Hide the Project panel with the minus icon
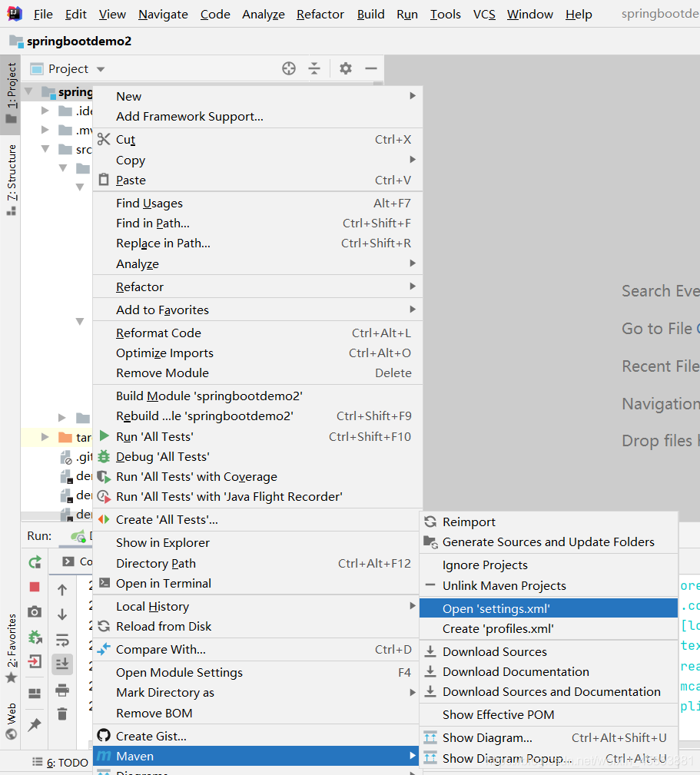 click(x=371, y=68)
